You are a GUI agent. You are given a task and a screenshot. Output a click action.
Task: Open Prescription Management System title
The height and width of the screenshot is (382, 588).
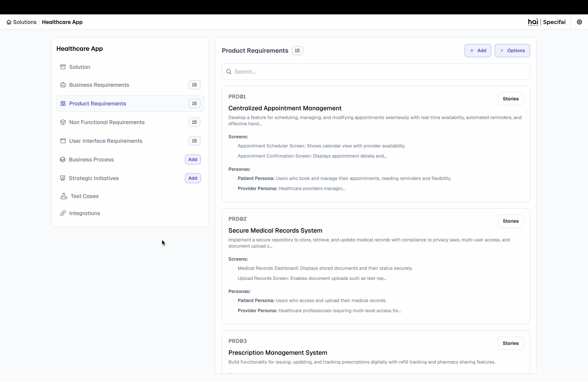tap(278, 353)
